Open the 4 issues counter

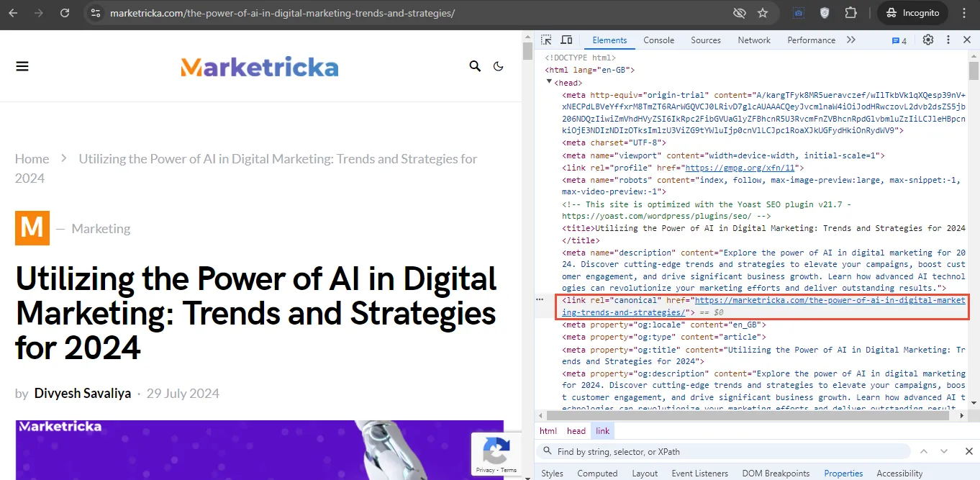899,40
